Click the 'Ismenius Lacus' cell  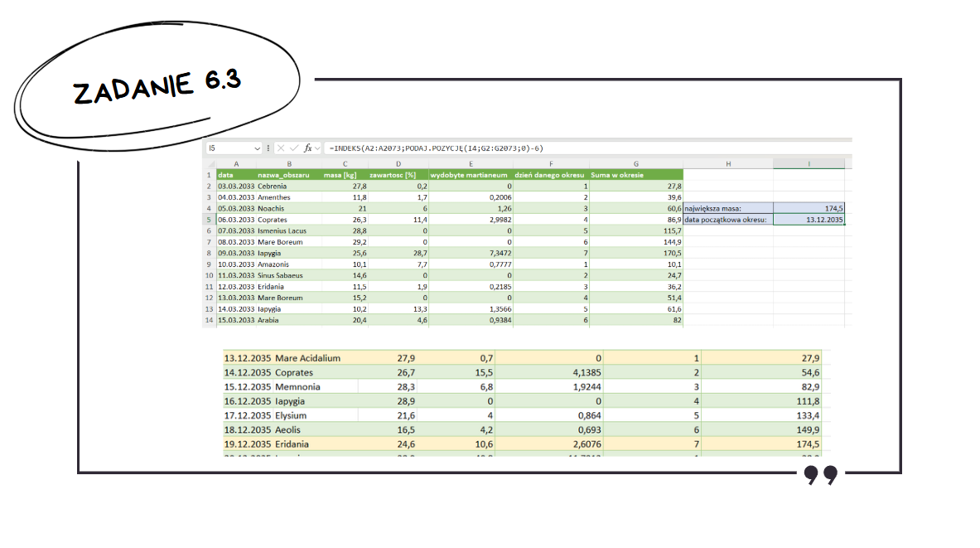tap(287, 230)
